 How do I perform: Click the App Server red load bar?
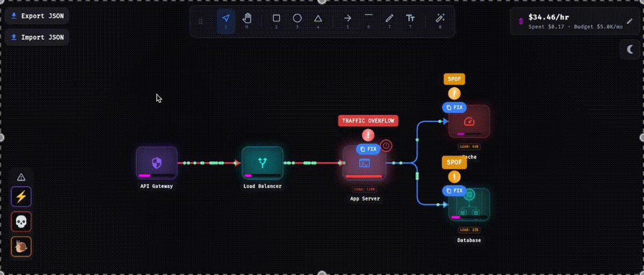364,176
